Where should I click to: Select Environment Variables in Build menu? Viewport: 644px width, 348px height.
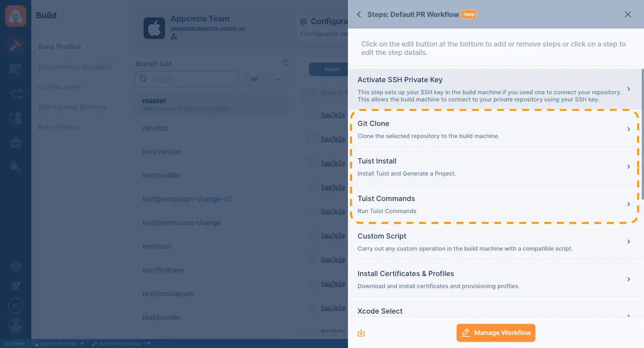click(75, 67)
